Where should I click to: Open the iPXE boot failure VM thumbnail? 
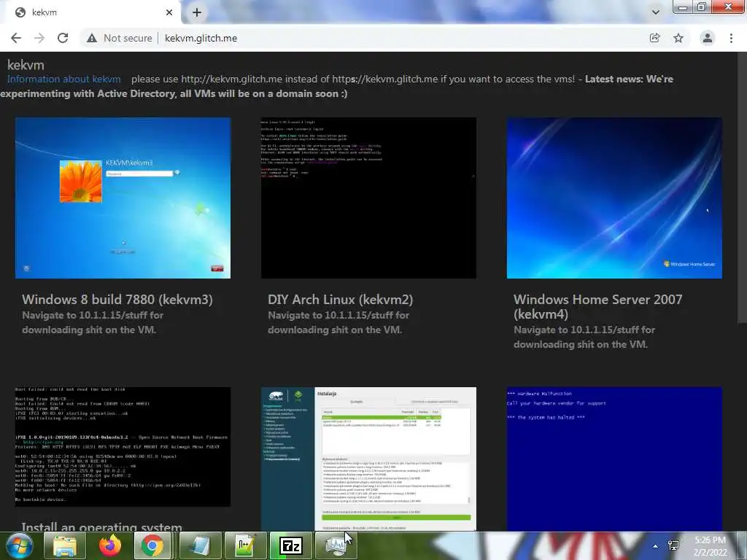click(123, 447)
